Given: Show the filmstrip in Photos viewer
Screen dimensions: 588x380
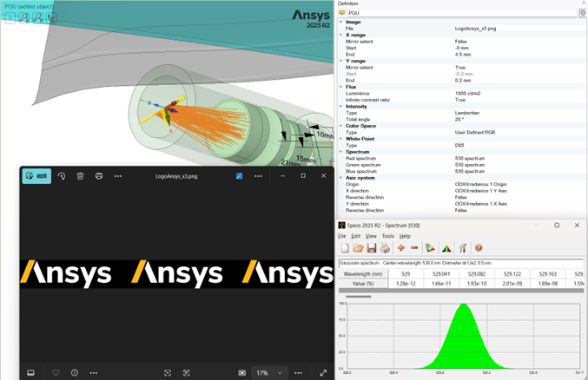Looking at the screenshot, I should (x=30, y=373).
